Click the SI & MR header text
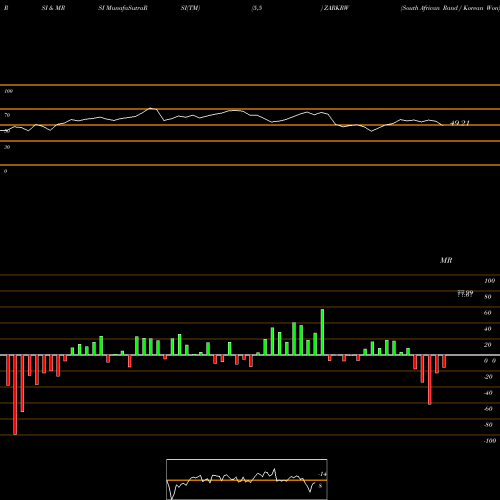The width and height of the screenshot is (500, 500). pos(53,8)
